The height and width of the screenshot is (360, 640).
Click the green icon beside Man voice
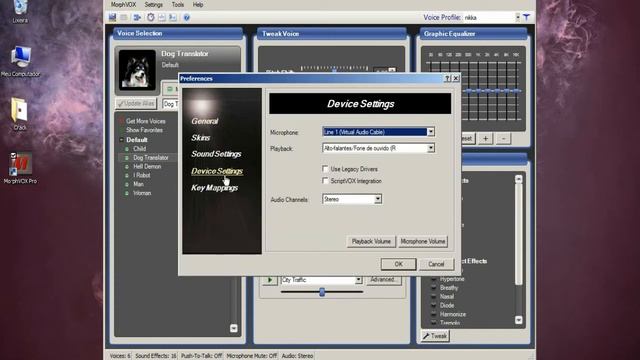(x=127, y=184)
